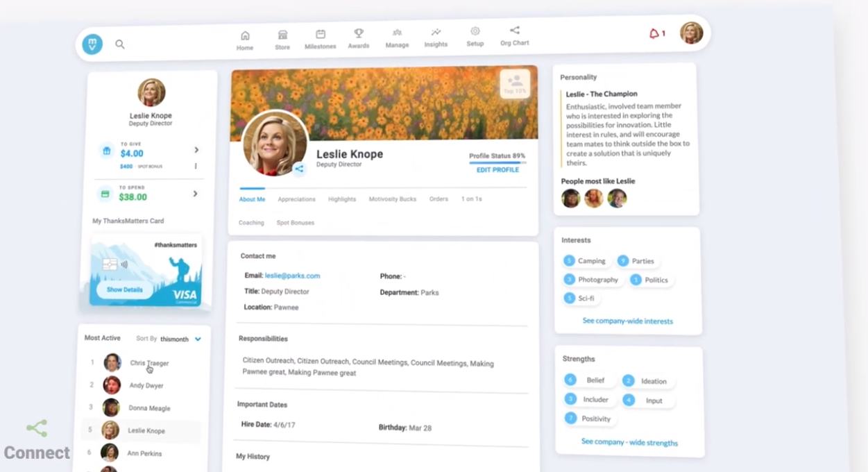This screenshot has width=868, height=472.
Task: Expand the To Give $4.00 section
Action: click(x=196, y=150)
